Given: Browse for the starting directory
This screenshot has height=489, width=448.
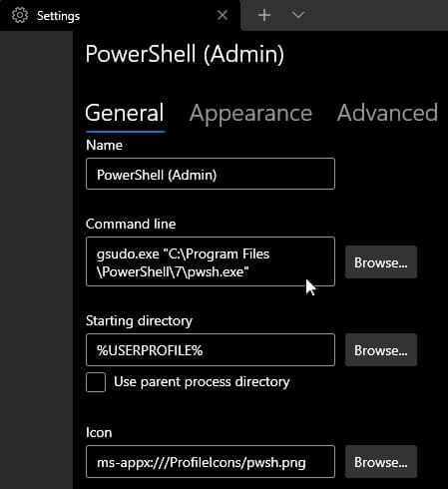Looking at the screenshot, I should pyautogui.click(x=381, y=350).
